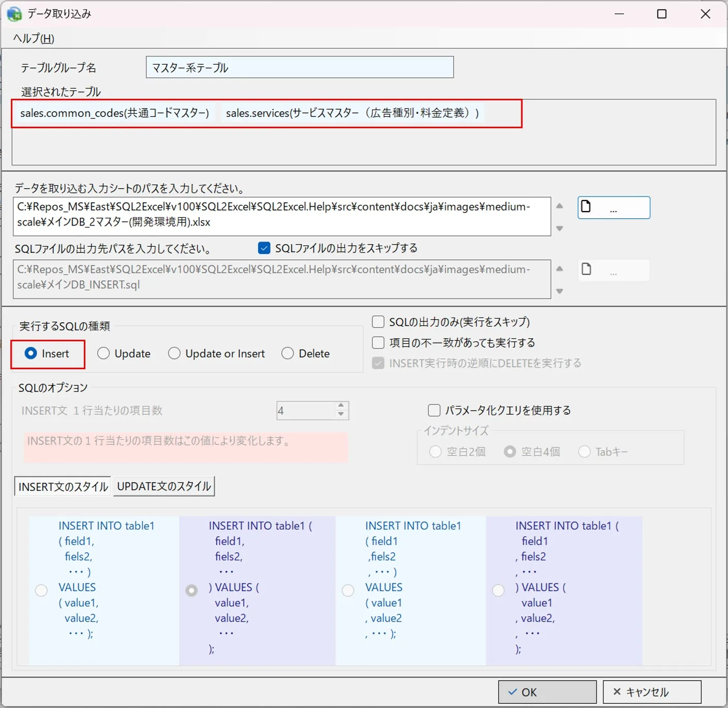
Task: Click the キャンセル button
Action: tap(652, 692)
